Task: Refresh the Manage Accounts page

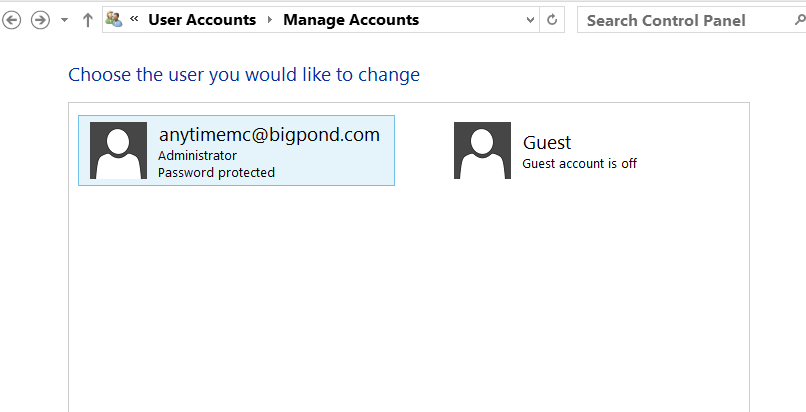Action: 552,20
